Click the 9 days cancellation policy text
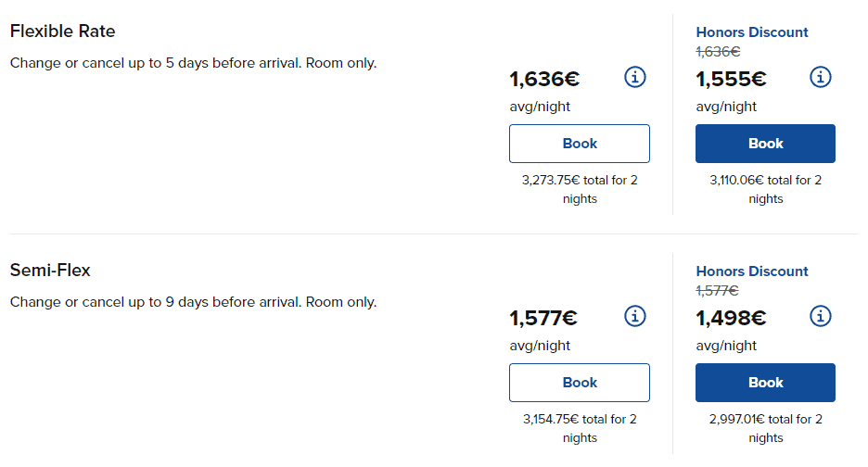Screen dimensions: 868x467 [193, 302]
